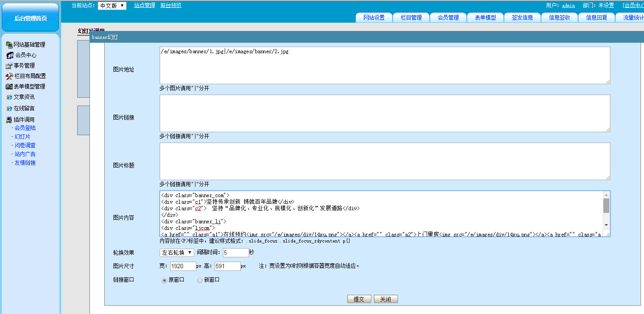This screenshot has height=314, width=644.
Task: Click the 网站基础管理 sidebar icon
Action: pos(9,44)
